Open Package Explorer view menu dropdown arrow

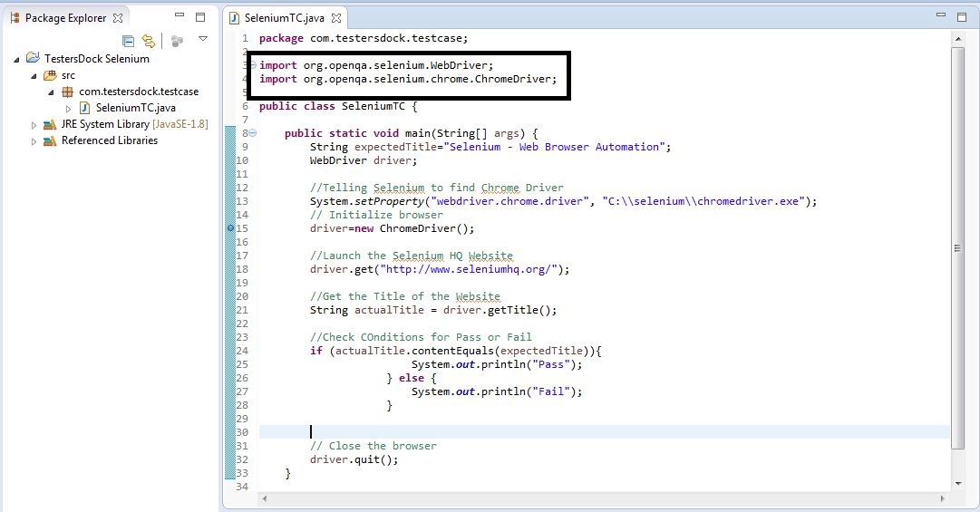pyautogui.click(x=202, y=39)
